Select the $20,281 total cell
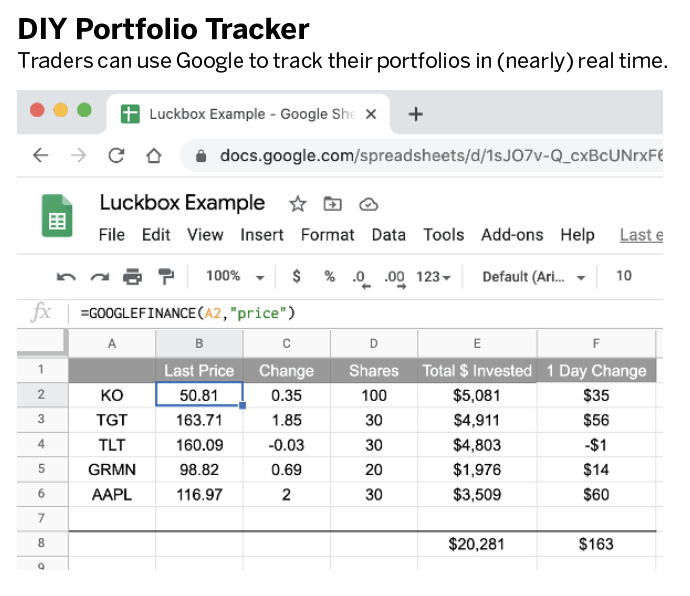 tap(477, 544)
